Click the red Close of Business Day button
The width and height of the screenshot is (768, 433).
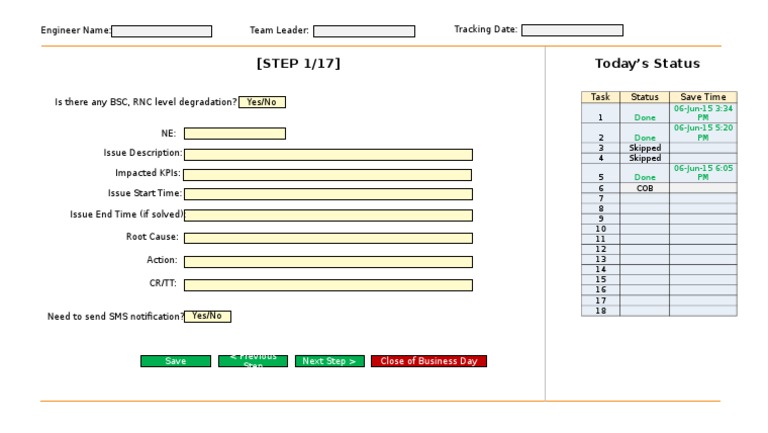coord(429,361)
